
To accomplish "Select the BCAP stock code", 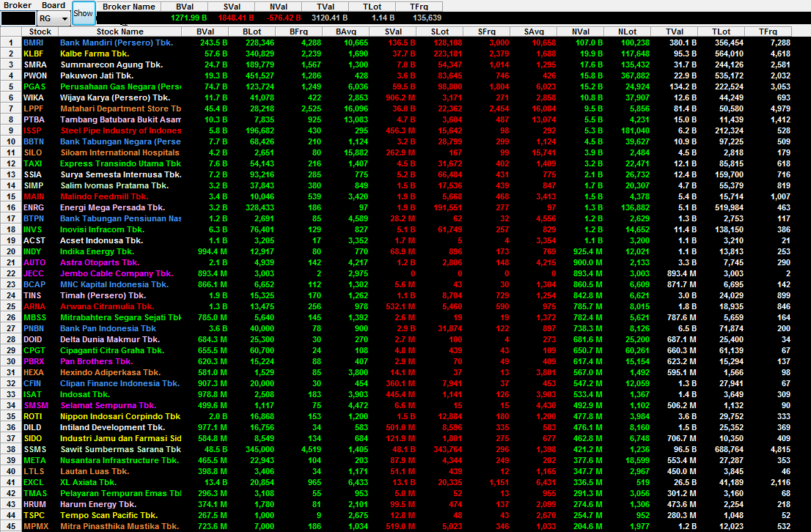I will click(34, 284).
